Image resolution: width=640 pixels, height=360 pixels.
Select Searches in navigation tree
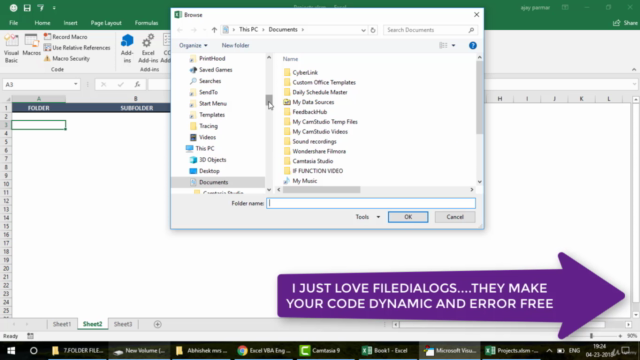click(x=210, y=81)
